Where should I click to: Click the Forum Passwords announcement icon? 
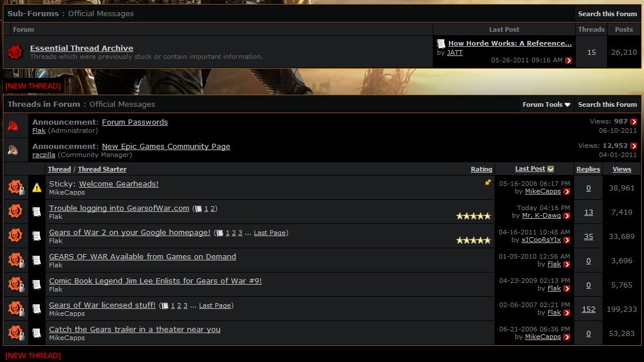click(x=13, y=126)
